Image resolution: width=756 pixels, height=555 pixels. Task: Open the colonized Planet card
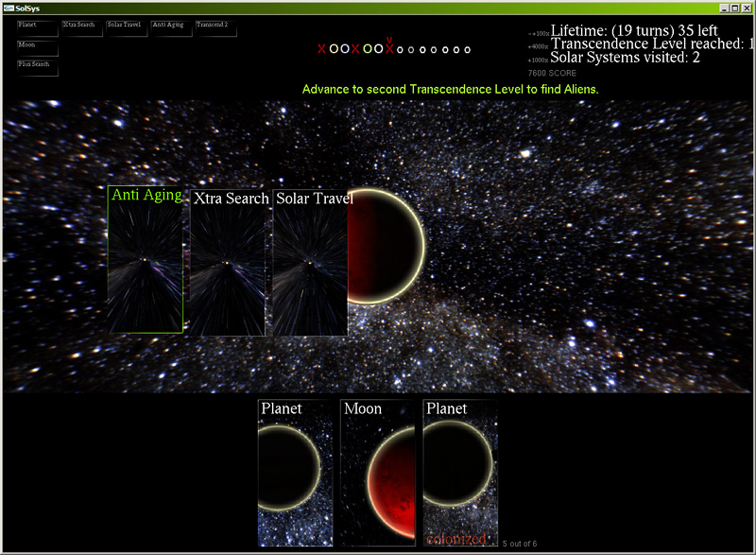[x=459, y=473]
